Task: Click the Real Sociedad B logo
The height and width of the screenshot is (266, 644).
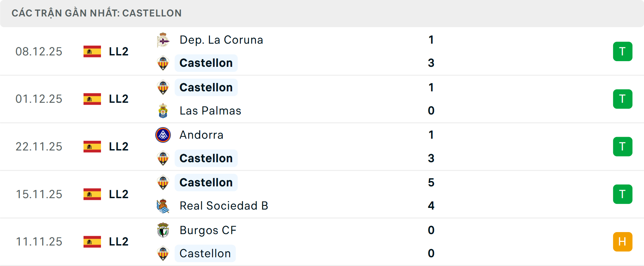Action: click(x=163, y=206)
